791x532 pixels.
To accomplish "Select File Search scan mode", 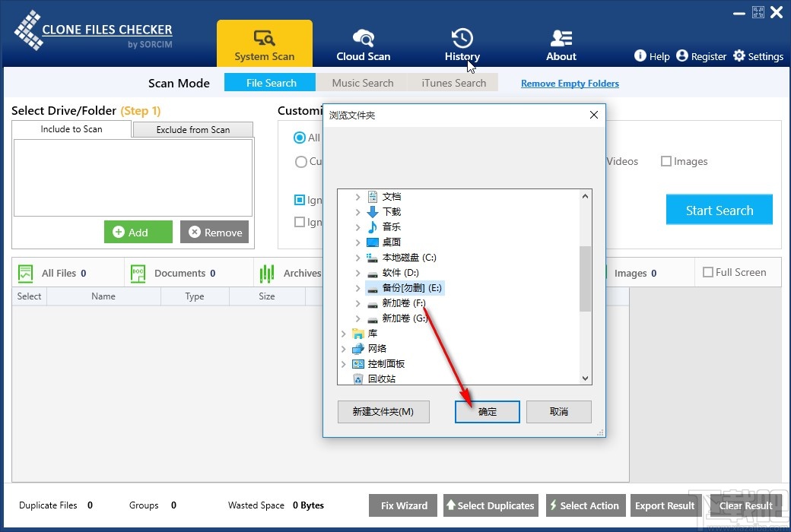I will click(x=270, y=83).
